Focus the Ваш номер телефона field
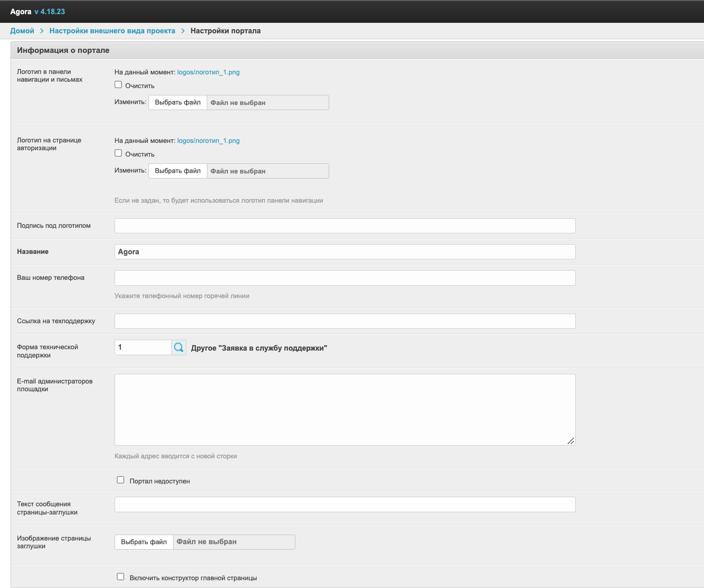The width and height of the screenshot is (704, 588). click(x=345, y=278)
